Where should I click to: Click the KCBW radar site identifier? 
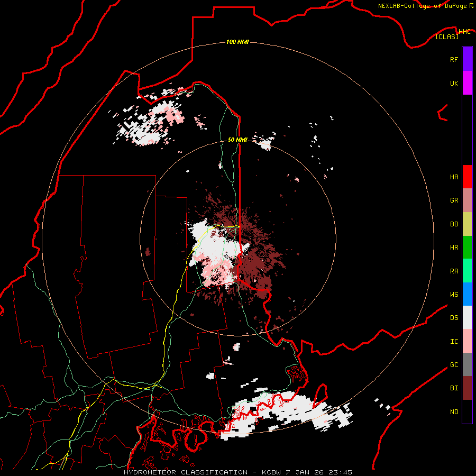271,472
